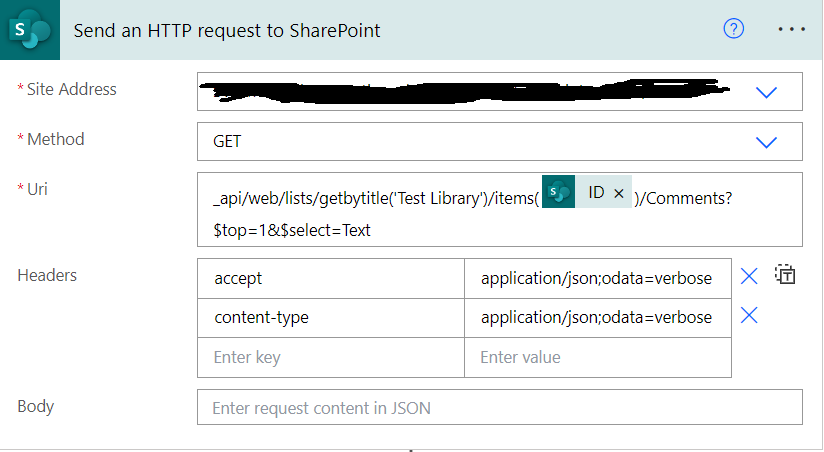Open the help question mark icon
The height and width of the screenshot is (452, 824).
coord(734,29)
